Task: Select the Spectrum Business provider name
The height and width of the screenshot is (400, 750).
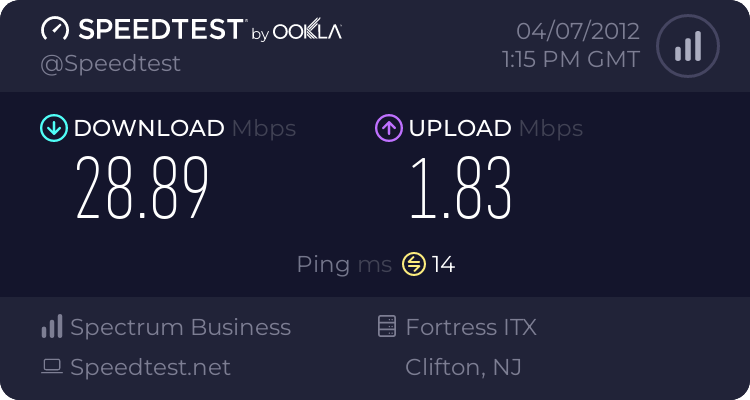Action: [180, 327]
